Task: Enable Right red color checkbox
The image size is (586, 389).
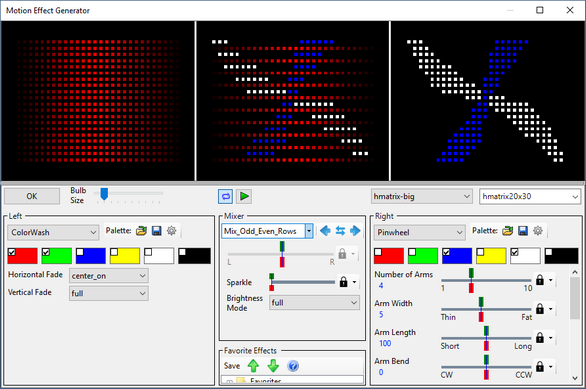Action: pos(378,252)
